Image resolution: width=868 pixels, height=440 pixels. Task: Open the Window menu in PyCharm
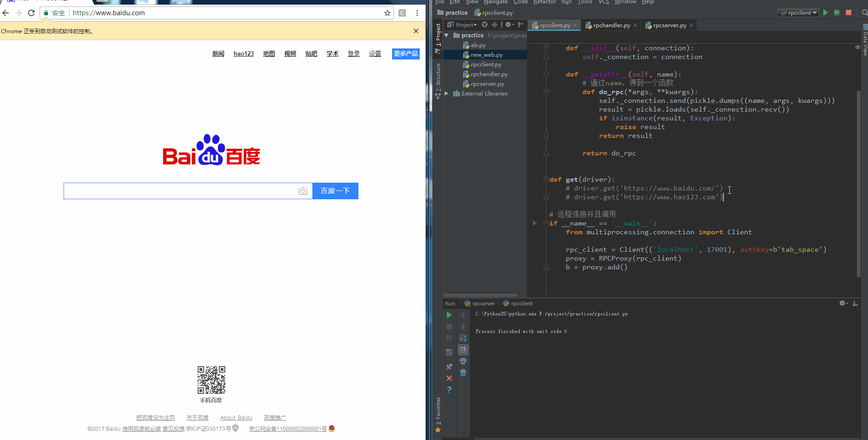[x=625, y=2]
